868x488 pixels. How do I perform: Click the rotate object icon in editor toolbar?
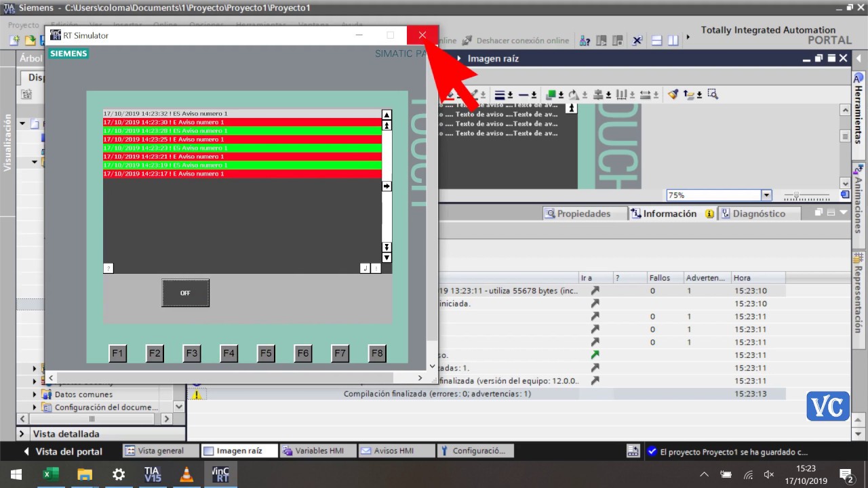pyautogui.click(x=574, y=94)
